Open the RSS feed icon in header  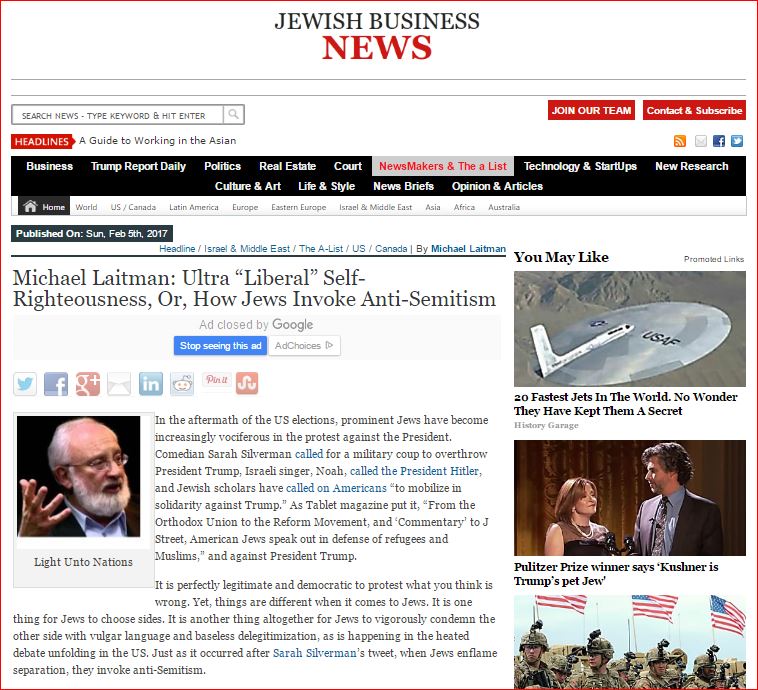tap(680, 141)
